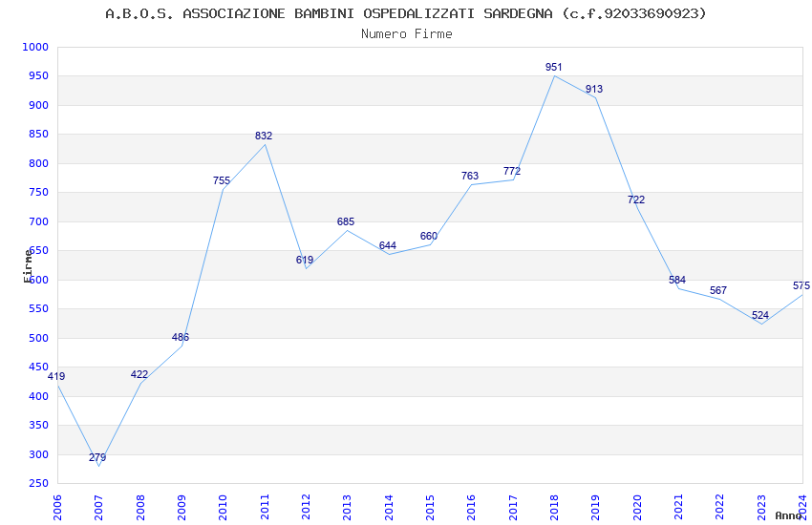This screenshot has height=525, width=812.
Task: Click the y-axis value 400
Action: coord(39,396)
